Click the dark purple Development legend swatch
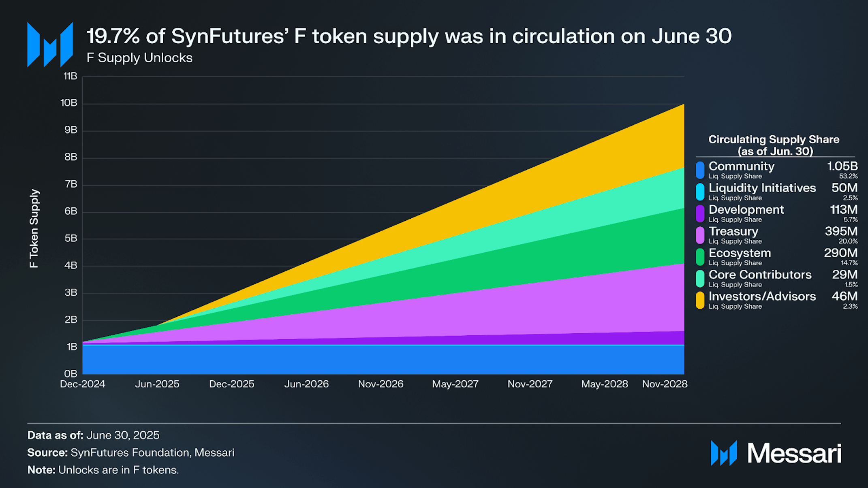868x488 pixels. pos(700,213)
